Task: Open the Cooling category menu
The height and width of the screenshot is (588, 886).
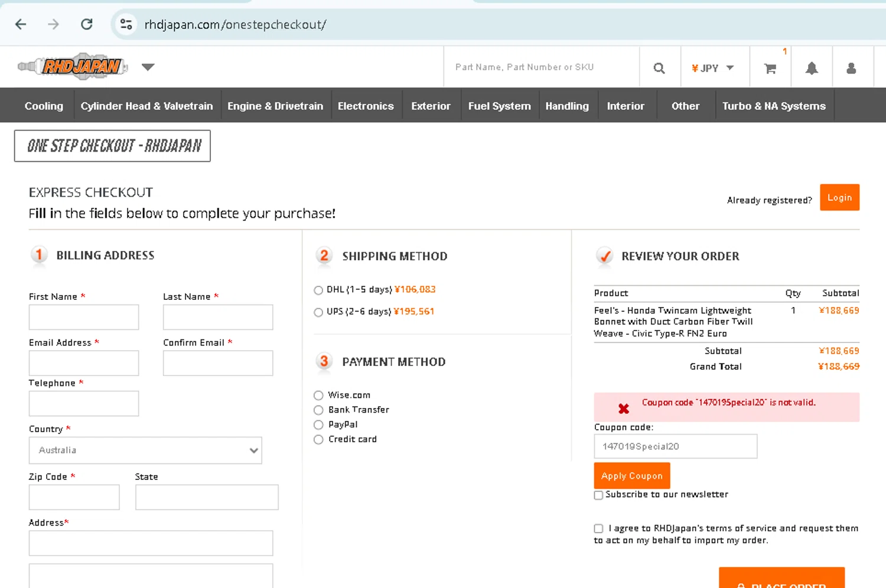Action: [x=44, y=106]
